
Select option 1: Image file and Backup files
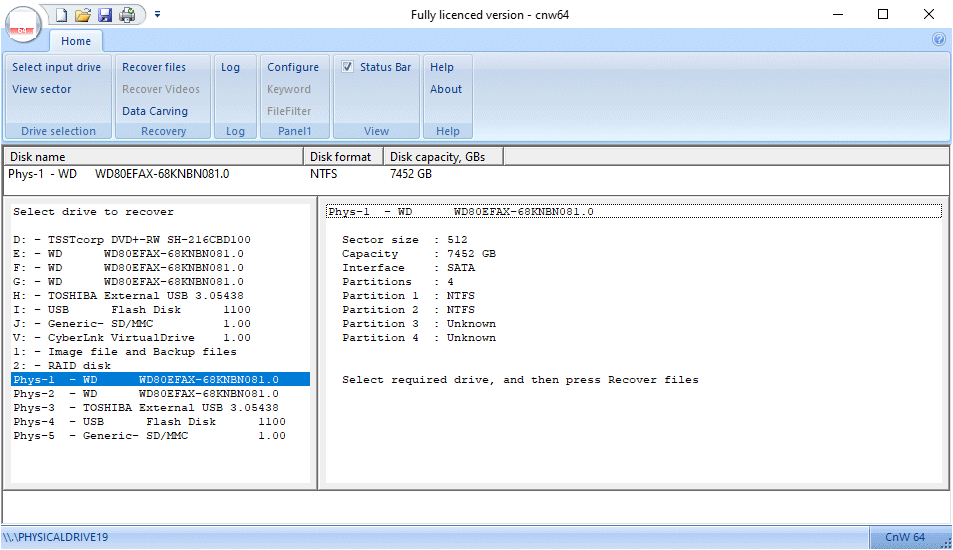[x=125, y=351]
